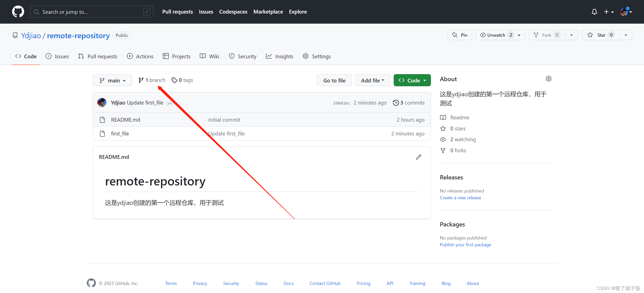Expand the commit message ellipsis

click(x=170, y=103)
